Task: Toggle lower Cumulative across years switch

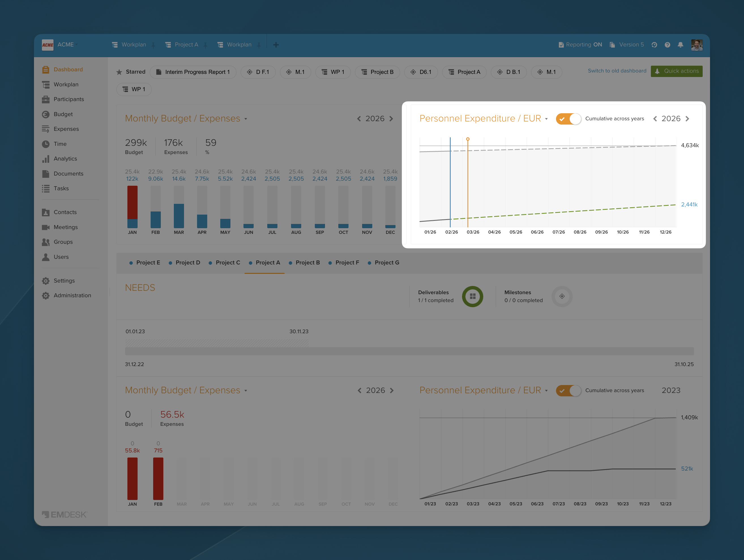Action: [568, 390]
